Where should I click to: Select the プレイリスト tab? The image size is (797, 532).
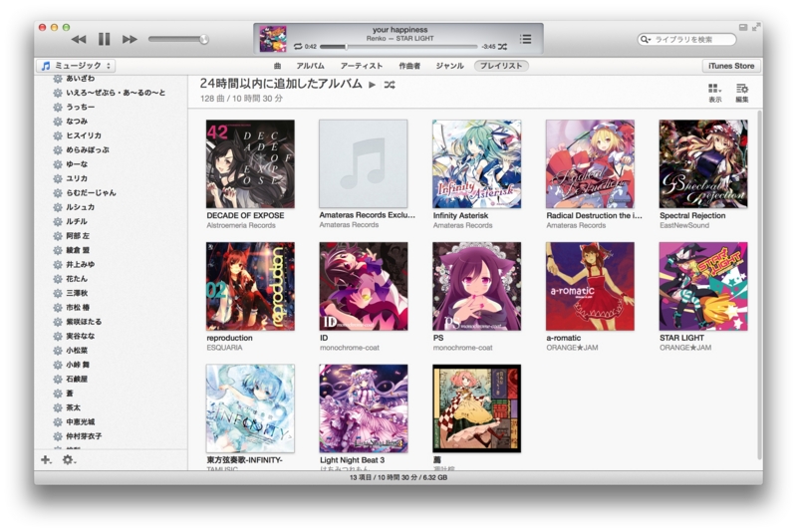(501, 66)
